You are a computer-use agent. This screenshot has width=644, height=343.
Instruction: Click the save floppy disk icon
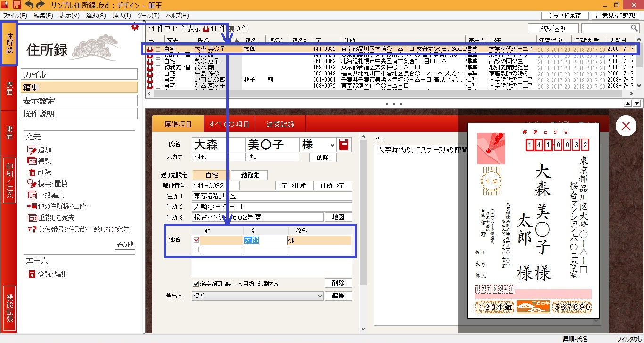(17, 5)
